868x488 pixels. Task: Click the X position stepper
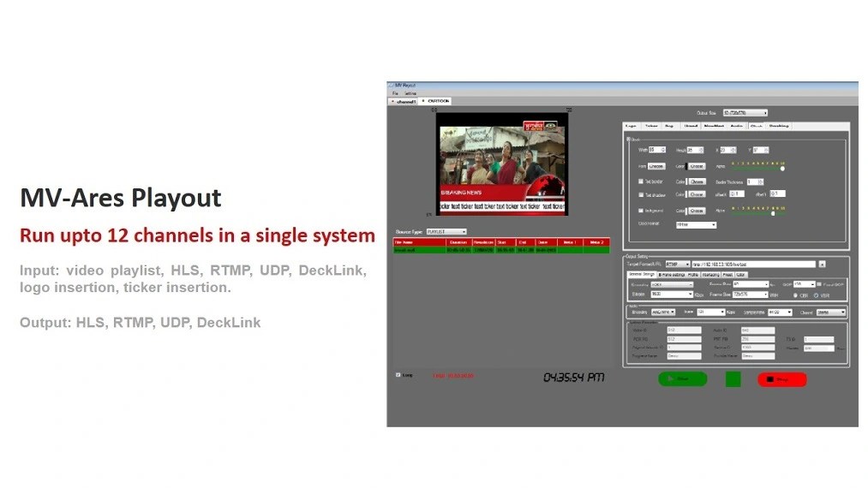click(728, 150)
